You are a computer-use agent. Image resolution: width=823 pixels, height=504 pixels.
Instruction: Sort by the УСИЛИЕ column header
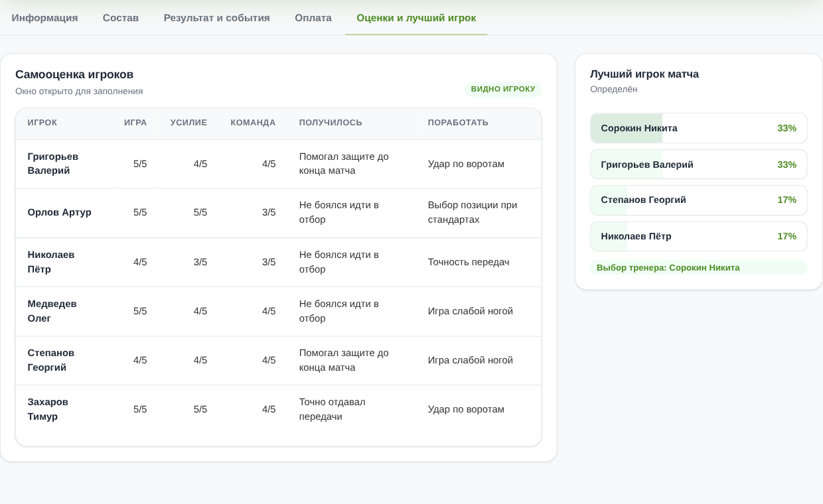188,123
